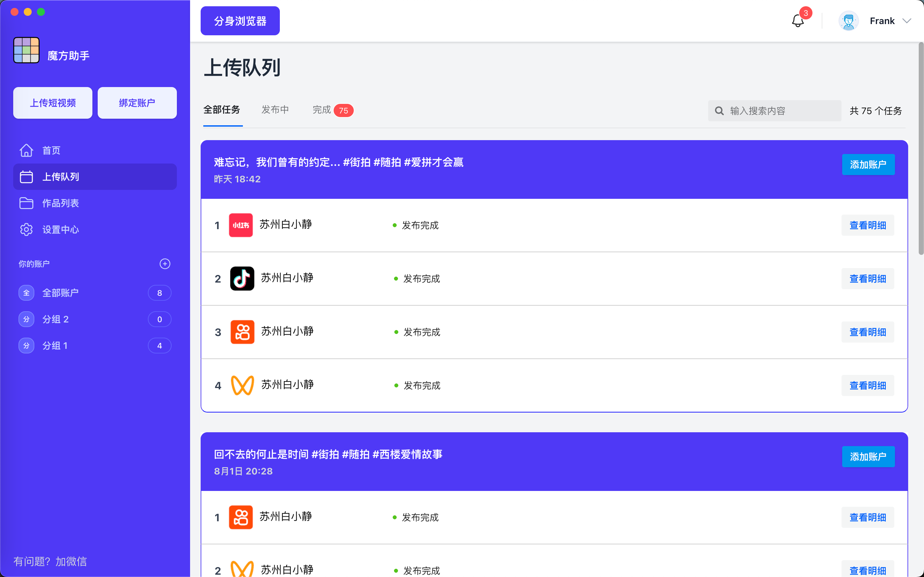
Task: Click 添加账户 on the first task card
Action: [868, 165]
